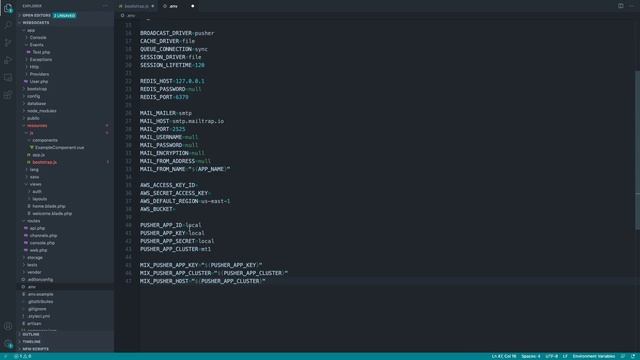Expand the Providers folder
The image size is (640, 360).
coord(64,74)
